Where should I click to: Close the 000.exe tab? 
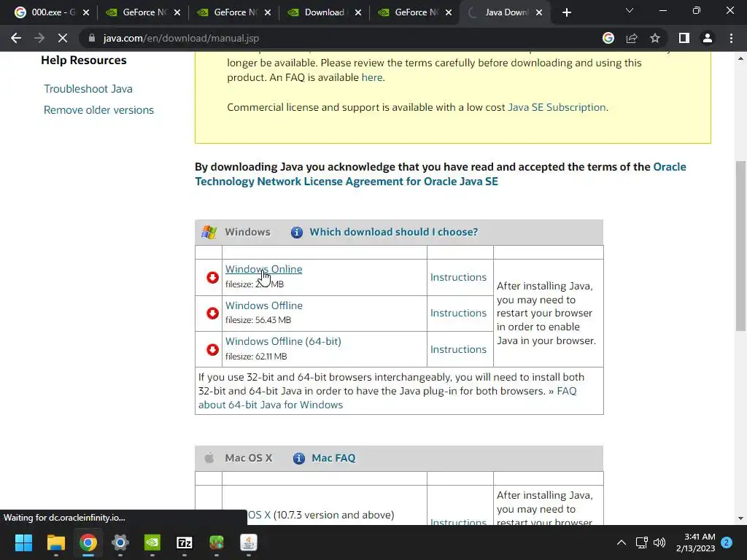(x=86, y=12)
